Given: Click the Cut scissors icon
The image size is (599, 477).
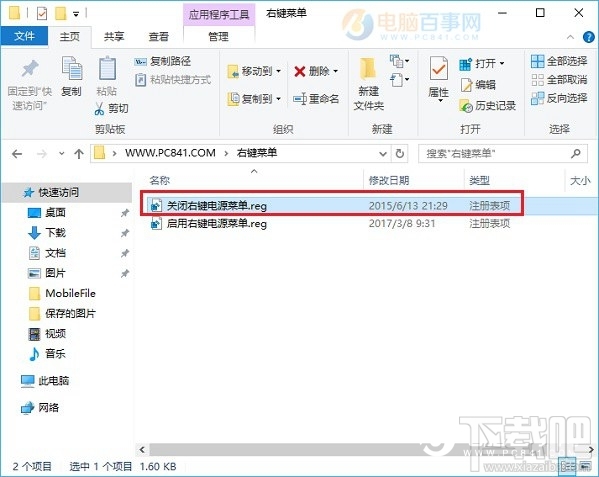Looking at the screenshot, I should point(99,108).
